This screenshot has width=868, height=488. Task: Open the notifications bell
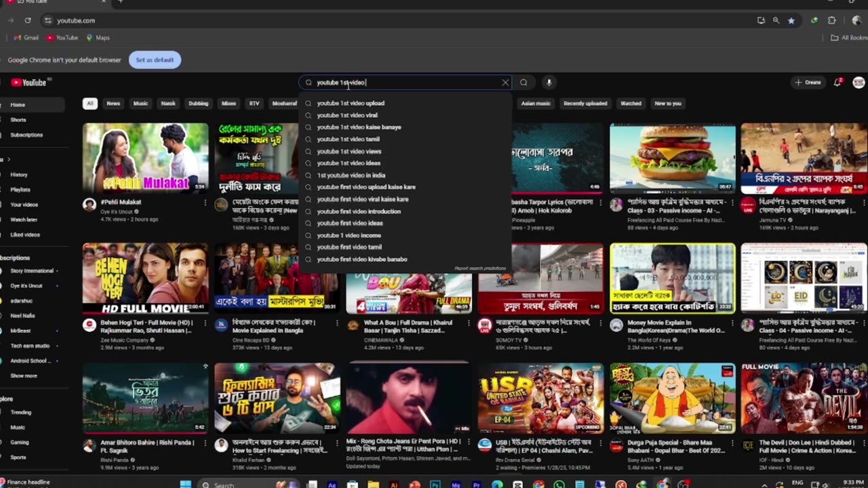(838, 83)
